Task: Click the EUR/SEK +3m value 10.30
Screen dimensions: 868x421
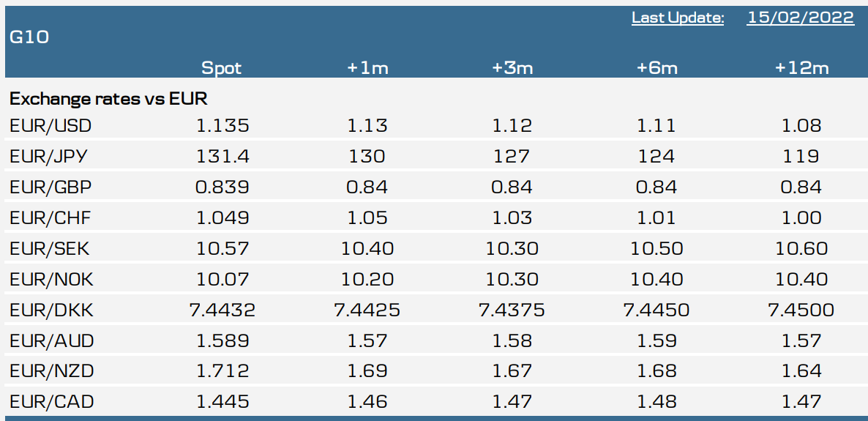Action: tap(512, 247)
